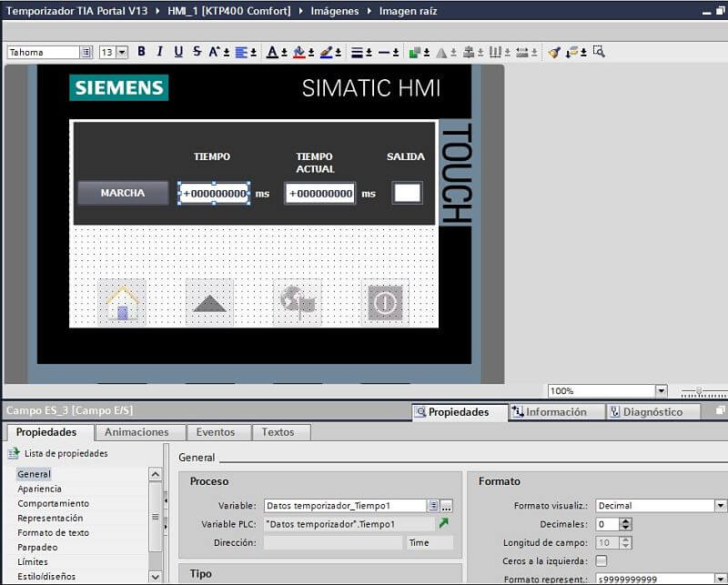Click the ellipsis browse button for Variable
The width and height of the screenshot is (728, 585).
coord(446,506)
